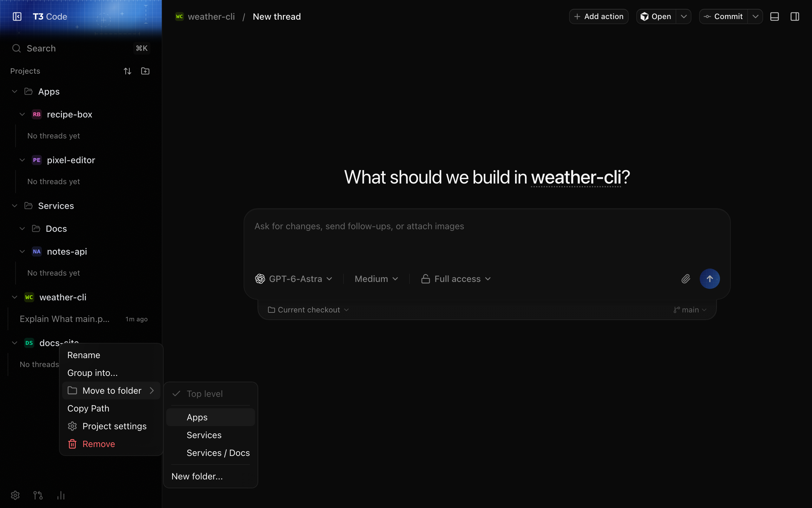Choose New folder... in submenu
Image resolution: width=812 pixels, height=508 pixels.
(x=211, y=477)
